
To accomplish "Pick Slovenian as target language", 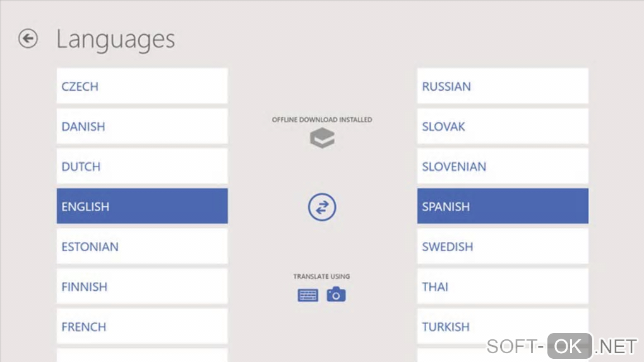I will coord(503,166).
